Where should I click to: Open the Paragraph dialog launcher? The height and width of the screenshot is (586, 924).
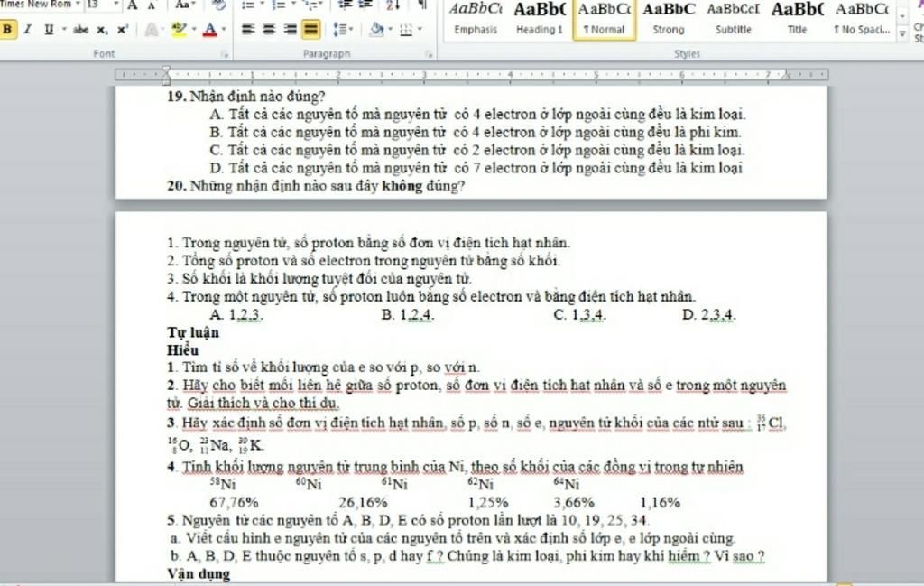(429, 54)
